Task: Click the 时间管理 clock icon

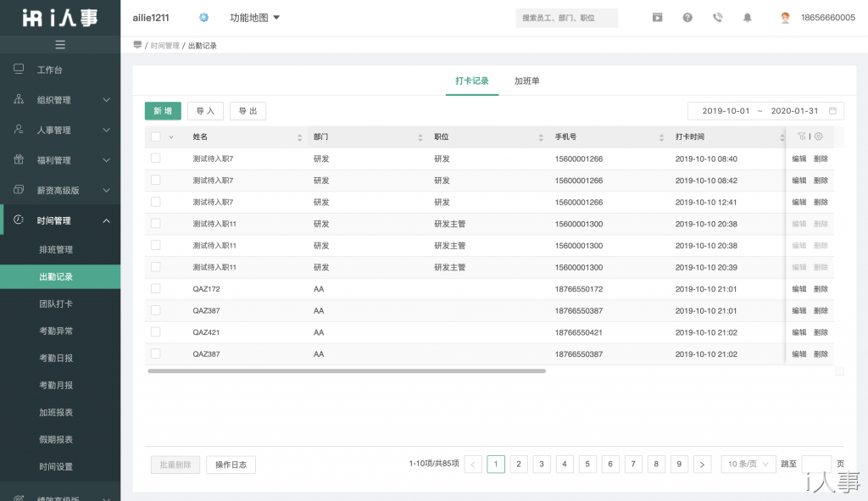Action: [19, 220]
